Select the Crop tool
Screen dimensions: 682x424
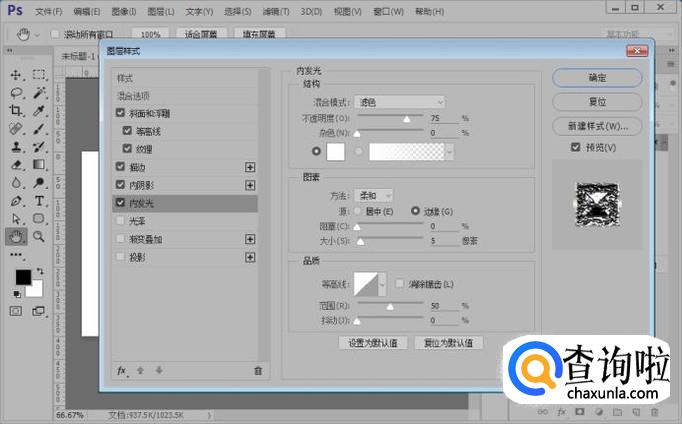point(16,110)
